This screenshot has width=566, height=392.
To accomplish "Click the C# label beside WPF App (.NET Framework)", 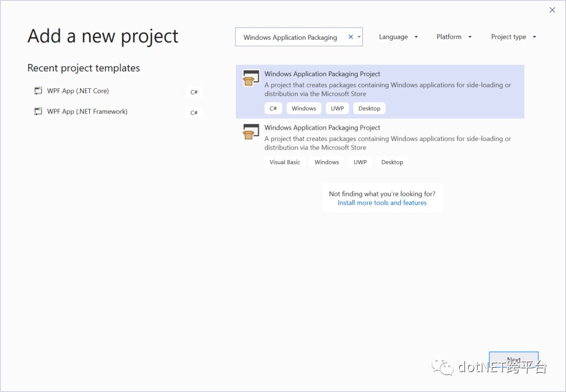I will point(194,113).
